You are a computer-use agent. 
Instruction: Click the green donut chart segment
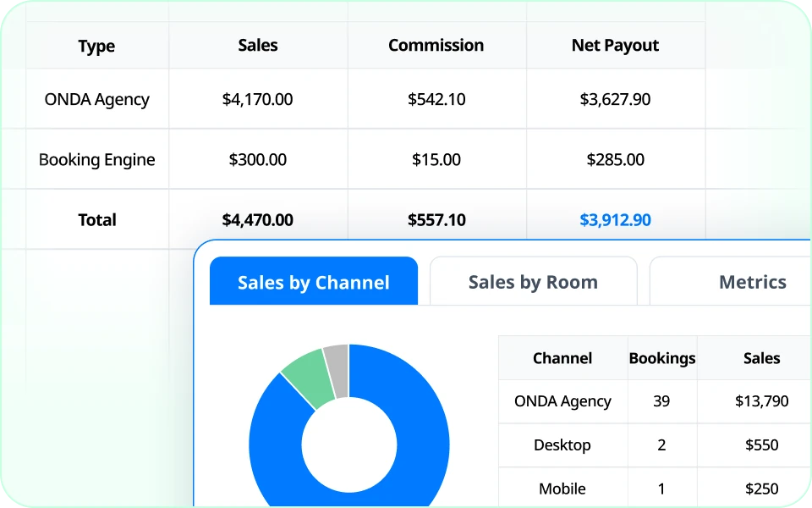pos(310,377)
